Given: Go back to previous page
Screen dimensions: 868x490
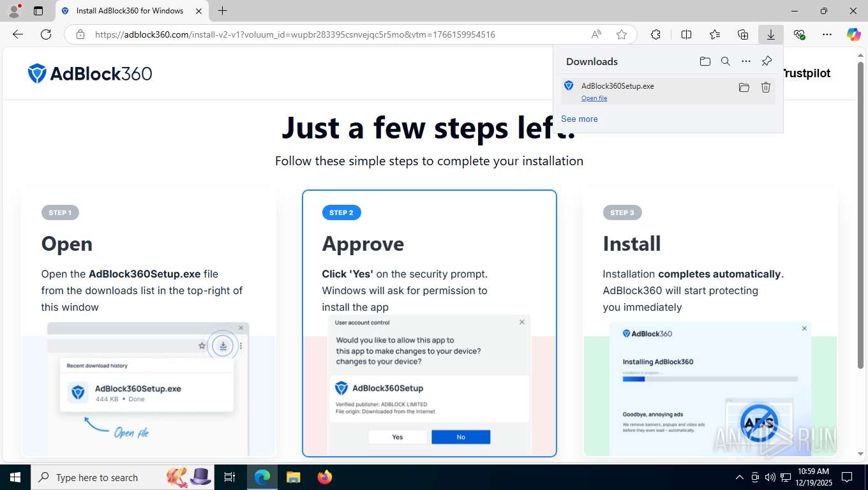Looking at the screenshot, I should pyautogui.click(x=18, y=34).
